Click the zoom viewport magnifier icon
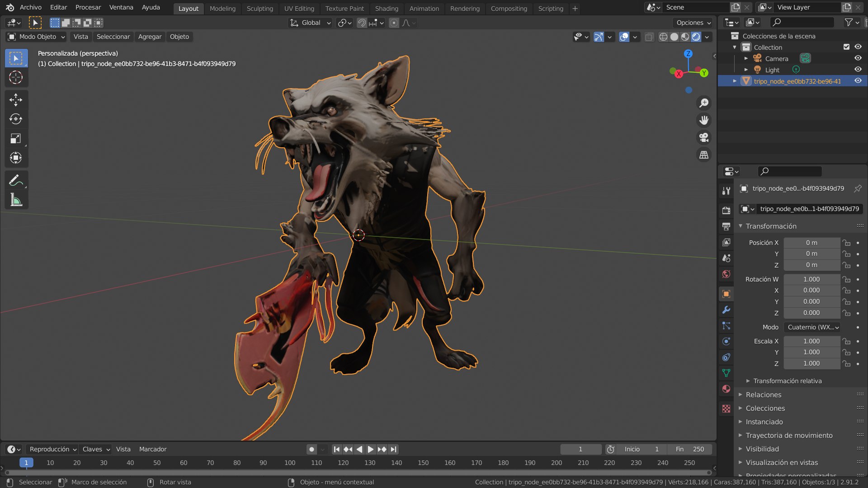The width and height of the screenshot is (868, 488). [x=704, y=103]
